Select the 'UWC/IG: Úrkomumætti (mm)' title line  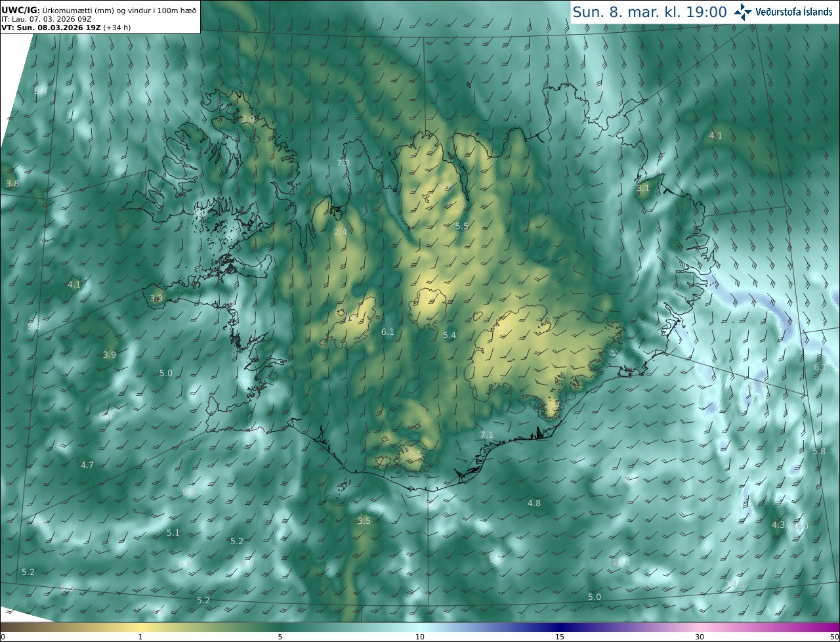coord(99,10)
